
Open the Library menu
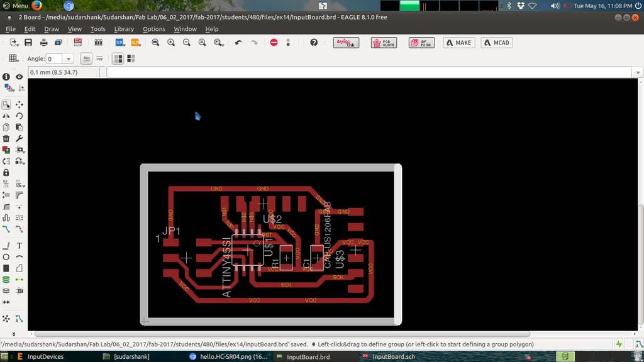124,29
